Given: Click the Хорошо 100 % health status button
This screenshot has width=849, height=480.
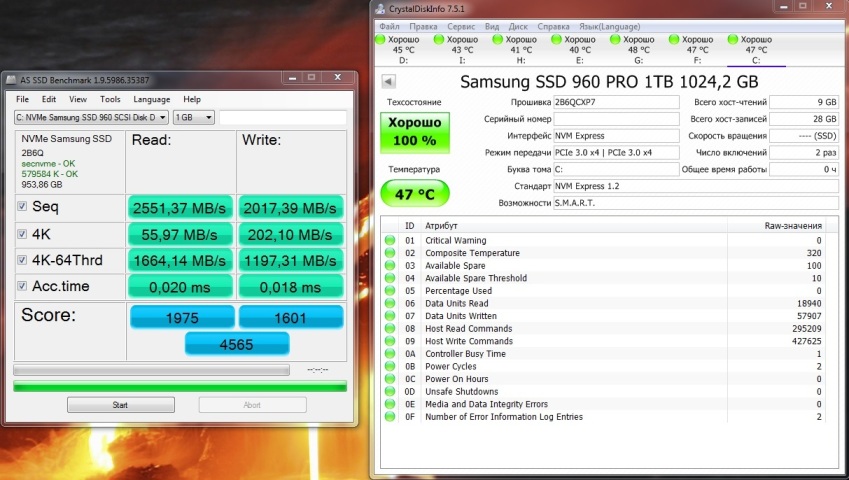Looking at the screenshot, I should click(415, 132).
